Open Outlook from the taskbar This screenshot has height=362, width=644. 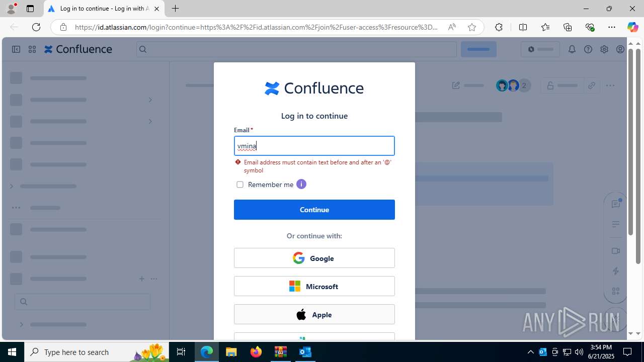[305, 352]
